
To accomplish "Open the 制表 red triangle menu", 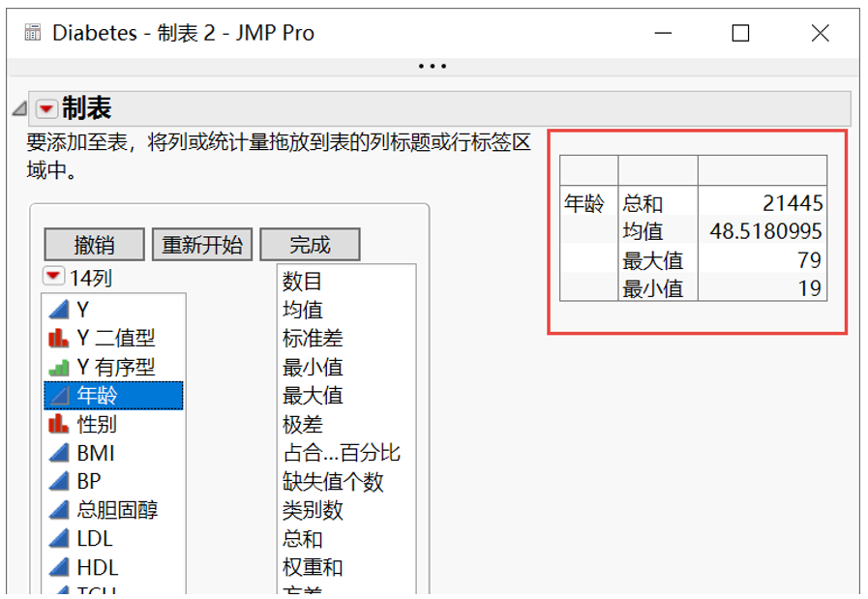I will (45, 108).
